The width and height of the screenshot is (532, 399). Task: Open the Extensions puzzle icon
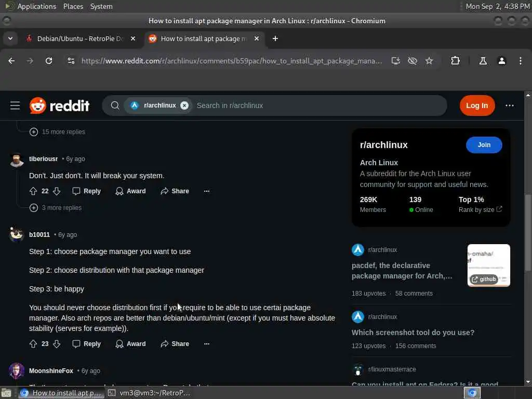455,61
